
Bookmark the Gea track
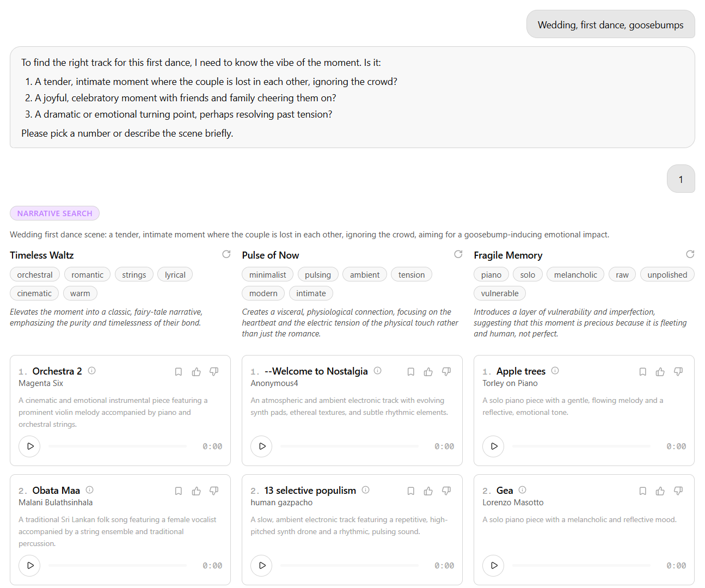[643, 491]
